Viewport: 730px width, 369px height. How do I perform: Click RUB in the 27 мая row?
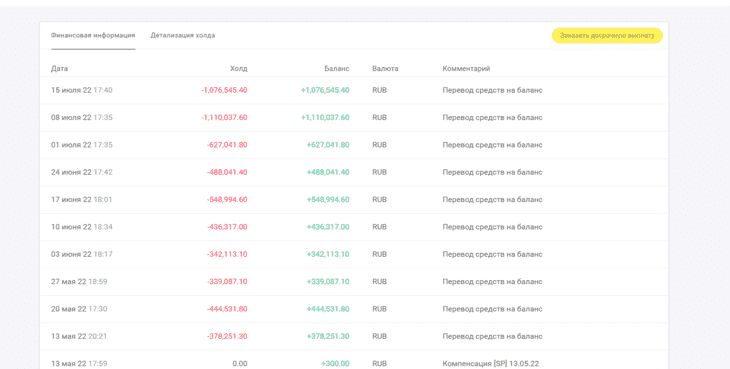point(379,282)
